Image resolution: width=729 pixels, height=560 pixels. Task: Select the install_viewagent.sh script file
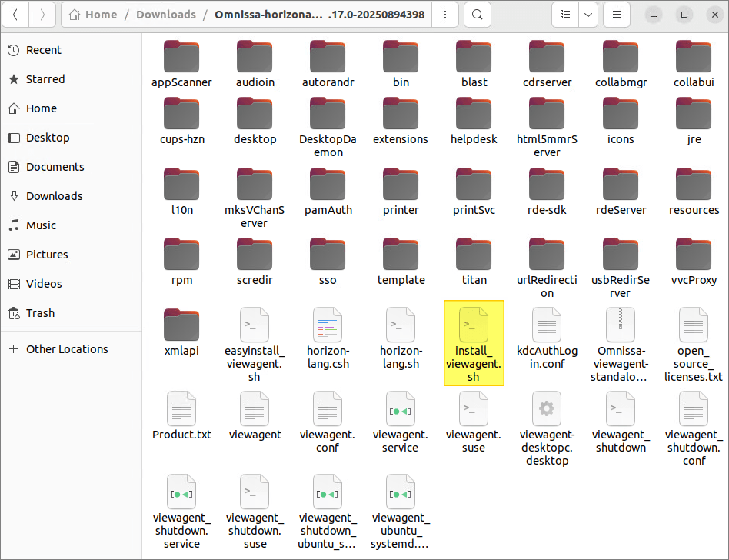(x=474, y=325)
